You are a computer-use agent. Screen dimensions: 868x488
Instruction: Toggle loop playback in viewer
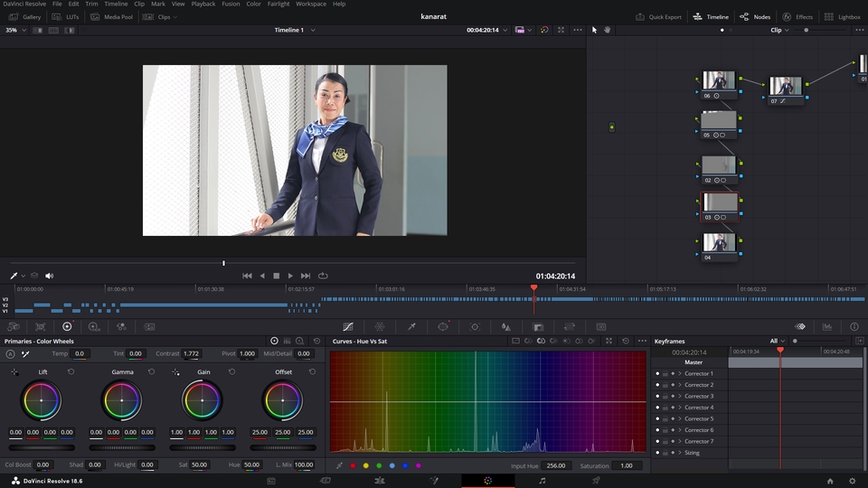(323, 276)
